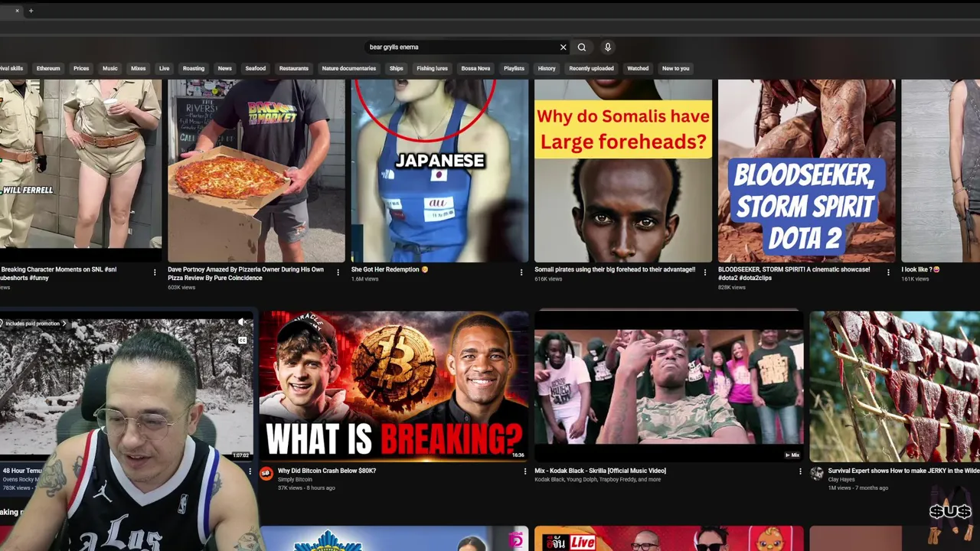Open options for Kodak Black mix
The height and width of the screenshot is (551, 980).
[801, 471]
